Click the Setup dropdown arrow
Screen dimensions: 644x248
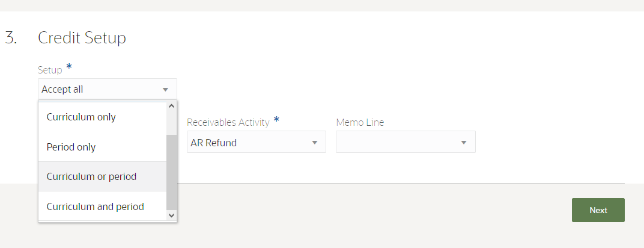pyautogui.click(x=165, y=90)
